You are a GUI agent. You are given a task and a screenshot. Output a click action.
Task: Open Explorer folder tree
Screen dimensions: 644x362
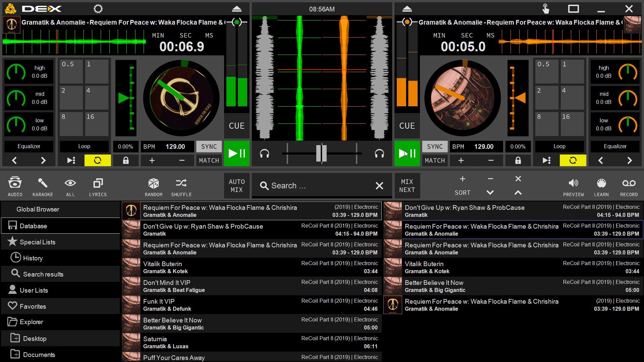click(60, 322)
